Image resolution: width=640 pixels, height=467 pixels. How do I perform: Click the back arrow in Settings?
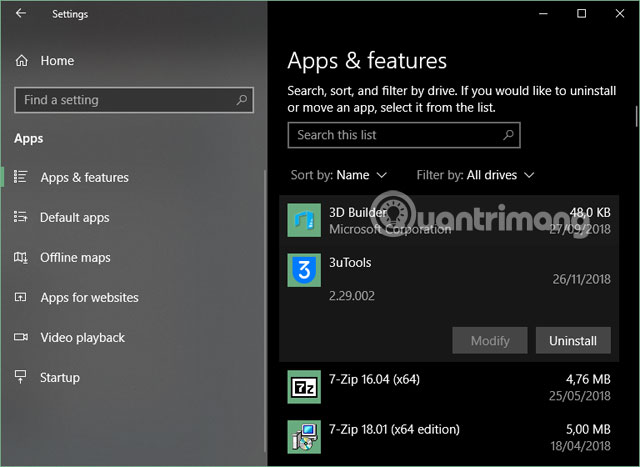click(20, 13)
